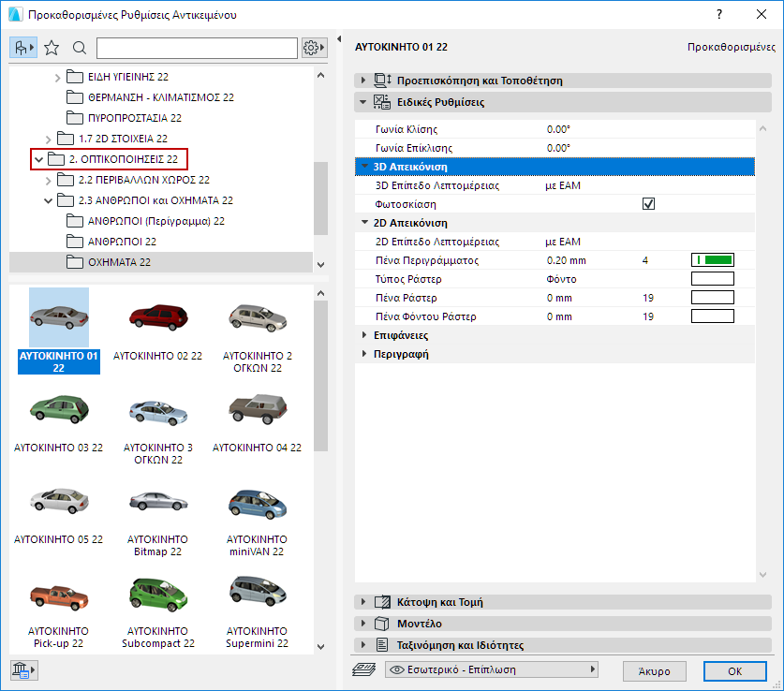The height and width of the screenshot is (691, 784).
Task: Open the settings gear menu
Action: click(312, 47)
